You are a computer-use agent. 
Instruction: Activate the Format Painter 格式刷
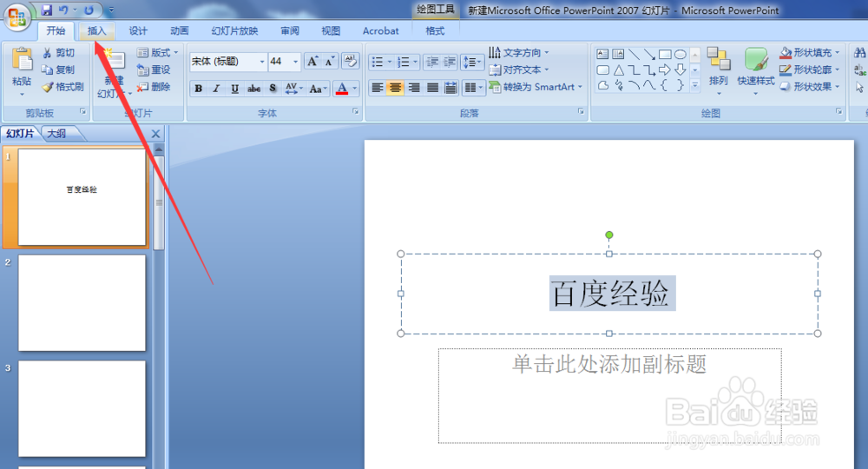pyautogui.click(x=63, y=87)
